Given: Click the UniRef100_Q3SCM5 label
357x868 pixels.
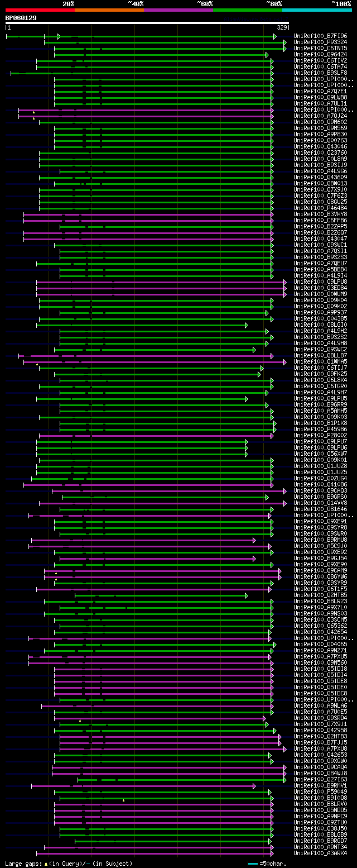Looking at the screenshot, I should (x=320, y=619).
